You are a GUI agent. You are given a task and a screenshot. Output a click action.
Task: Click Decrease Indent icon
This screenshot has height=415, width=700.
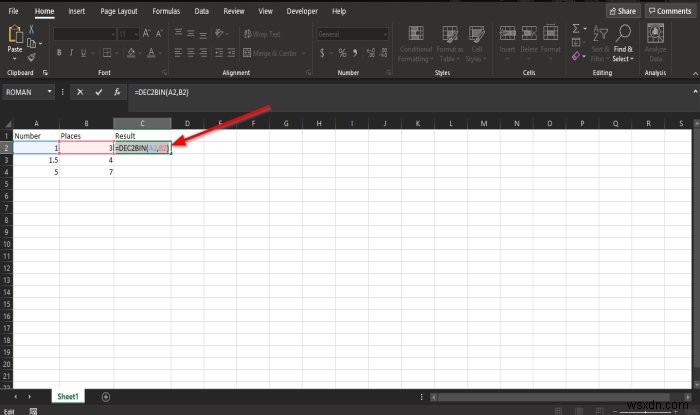click(219, 53)
